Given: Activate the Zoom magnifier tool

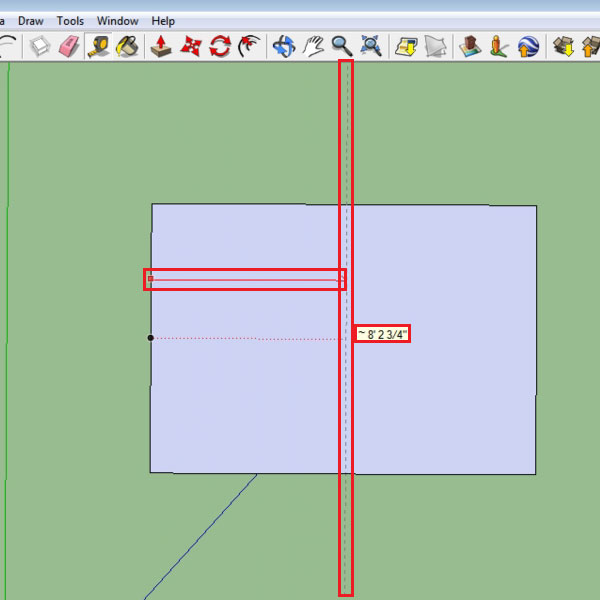Looking at the screenshot, I should point(342,46).
